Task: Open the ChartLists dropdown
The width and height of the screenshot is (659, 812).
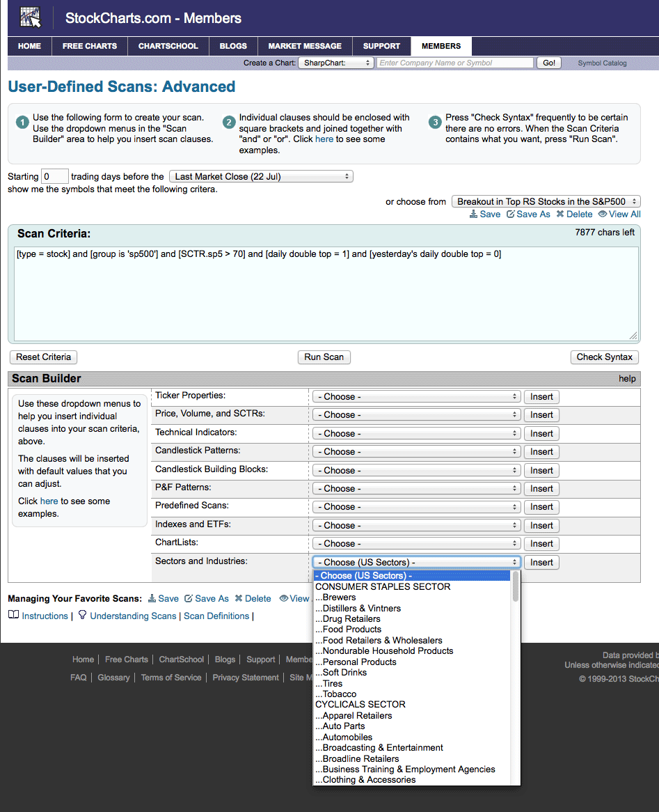Action: 415,544
